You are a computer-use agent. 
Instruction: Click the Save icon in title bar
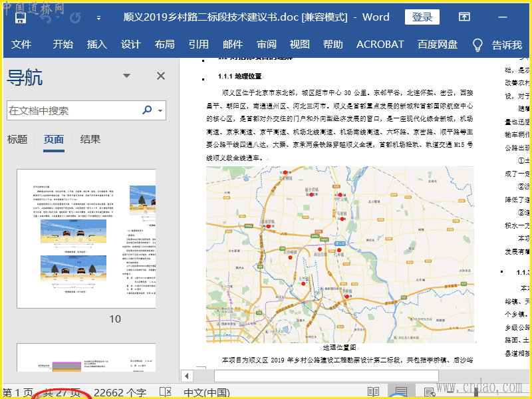[x=20, y=17]
